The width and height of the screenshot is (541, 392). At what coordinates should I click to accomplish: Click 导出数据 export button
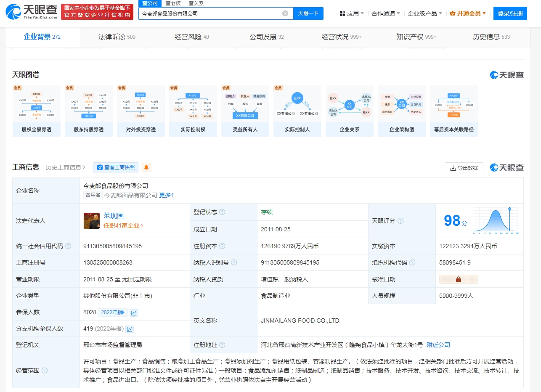[464, 168]
